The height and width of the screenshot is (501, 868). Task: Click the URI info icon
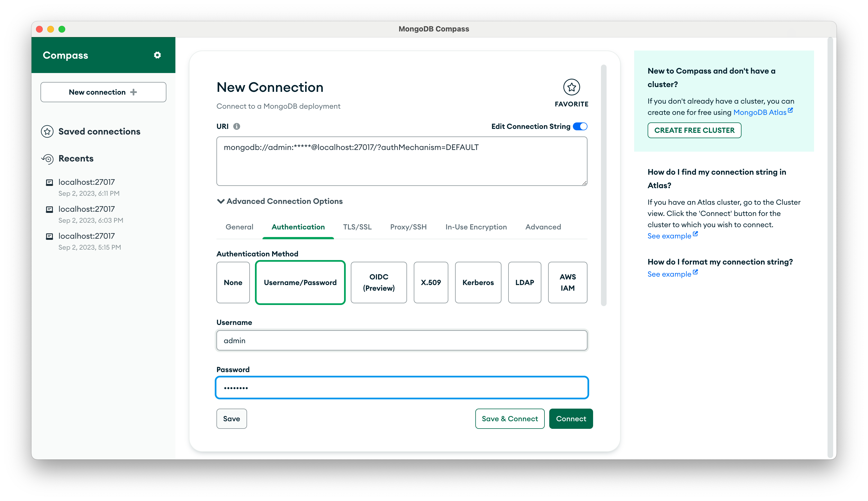(237, 126)
